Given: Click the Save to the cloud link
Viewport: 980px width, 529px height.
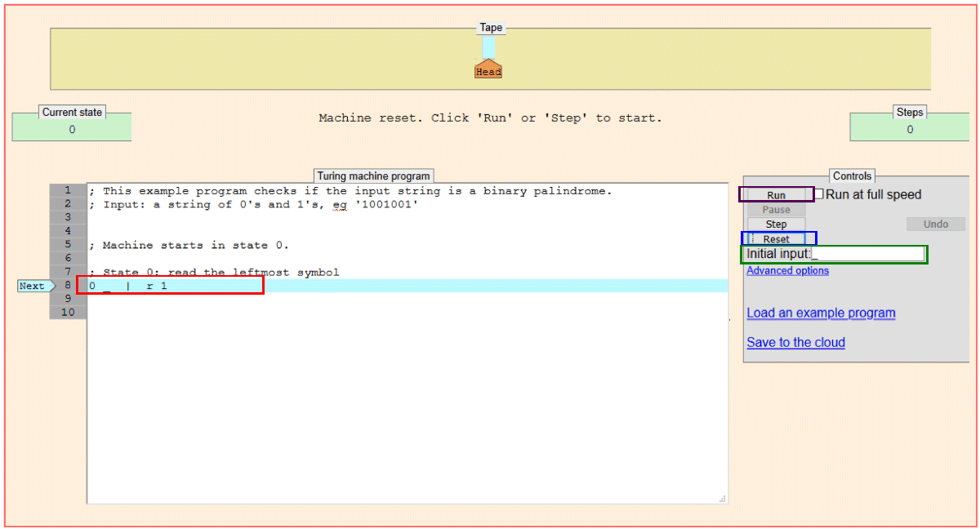Looking at the screenshot, I should point(795,343).
